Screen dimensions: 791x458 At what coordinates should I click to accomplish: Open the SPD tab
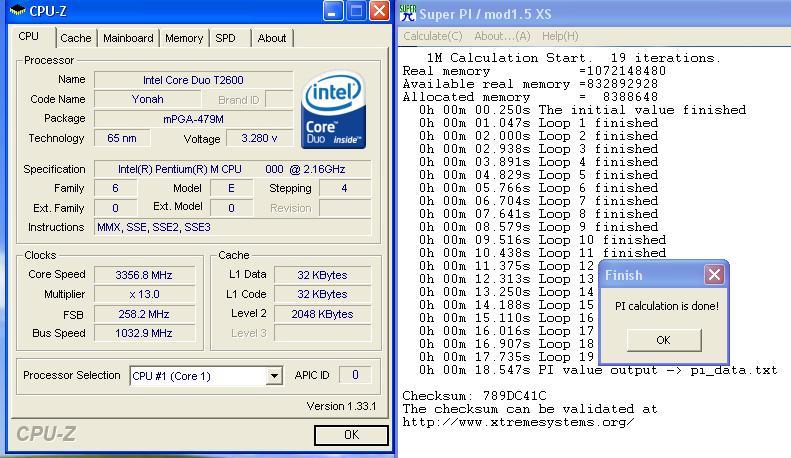coord(225,38)
